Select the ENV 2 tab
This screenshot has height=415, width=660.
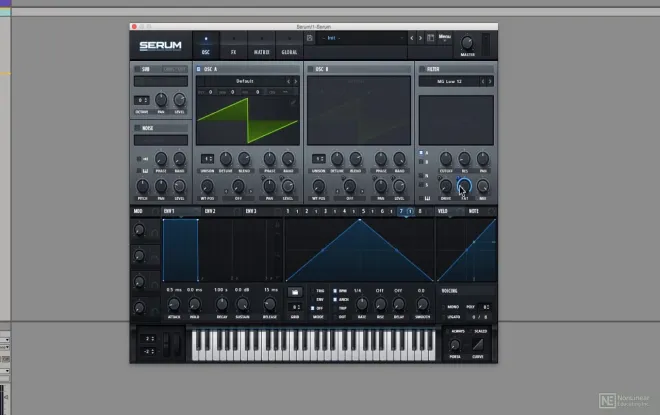click(x=210, y=211)
